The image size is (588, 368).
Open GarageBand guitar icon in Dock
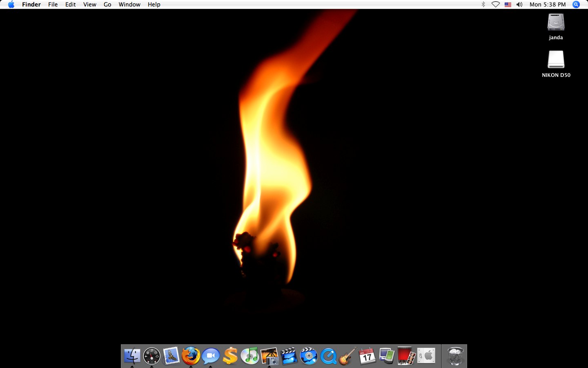pyautogui.click(x=348, y=356)
